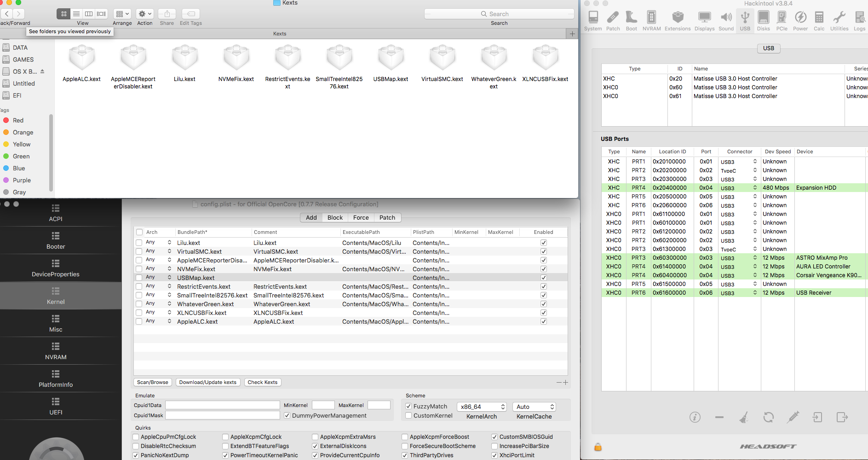
Task: Open the Patch section in Hackintool
Action: (x=613, y=21)
